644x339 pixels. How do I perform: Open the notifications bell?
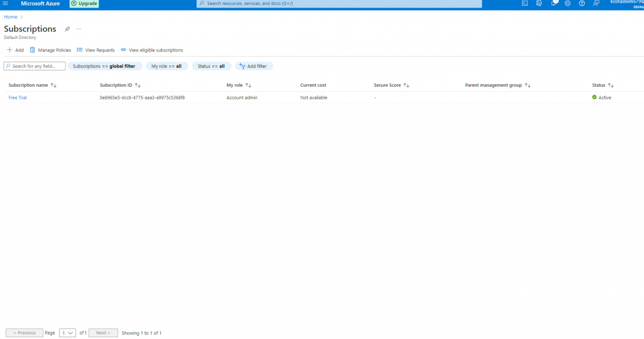click(x=553, y=4)
